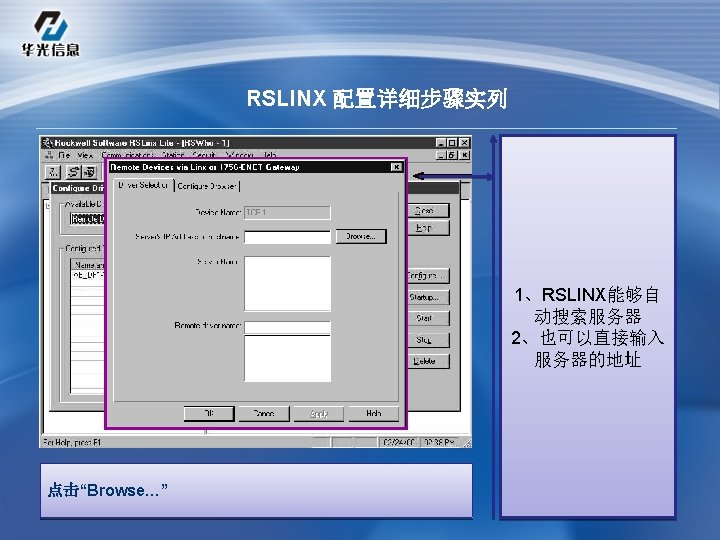The height and width of the screenshot is (540, 720).
Task: Open the Communications menu
Action: 128,155
